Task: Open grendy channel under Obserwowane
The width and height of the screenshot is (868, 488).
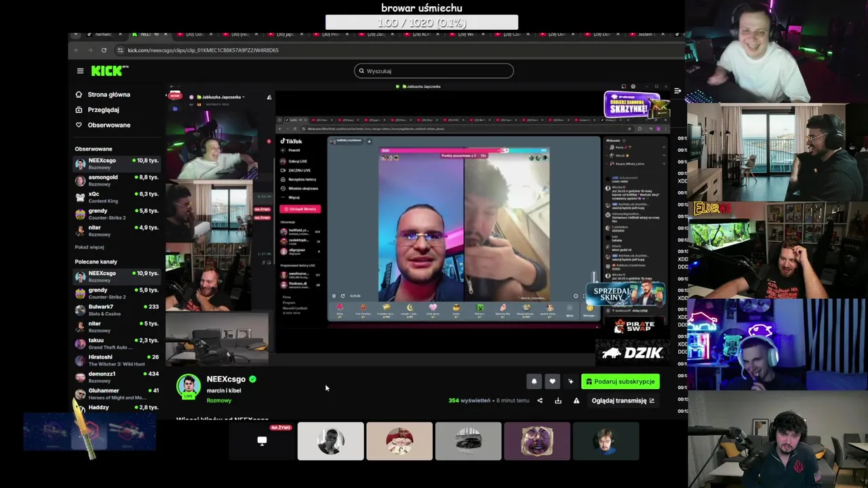Action: point(117,214)
